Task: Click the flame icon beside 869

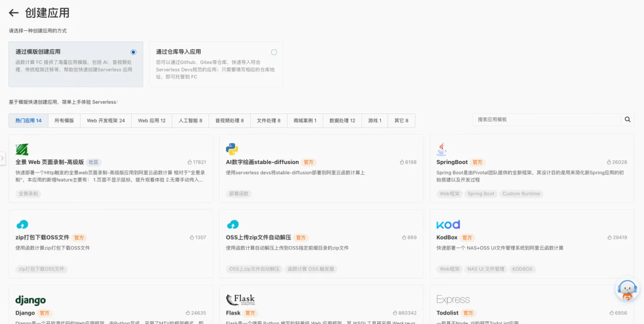Action: (x=404, y=238)
